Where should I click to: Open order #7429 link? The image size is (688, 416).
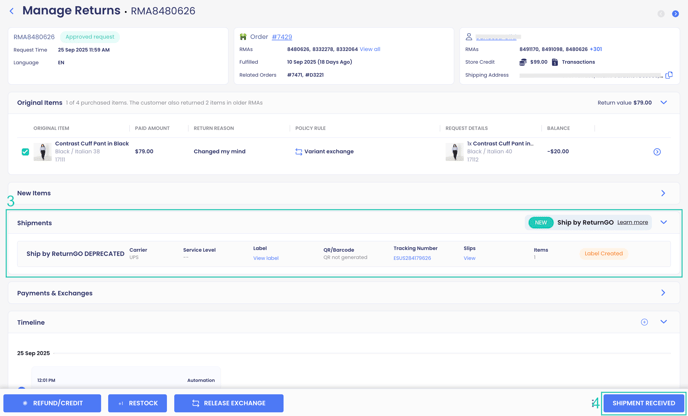[x=282, y=37]
